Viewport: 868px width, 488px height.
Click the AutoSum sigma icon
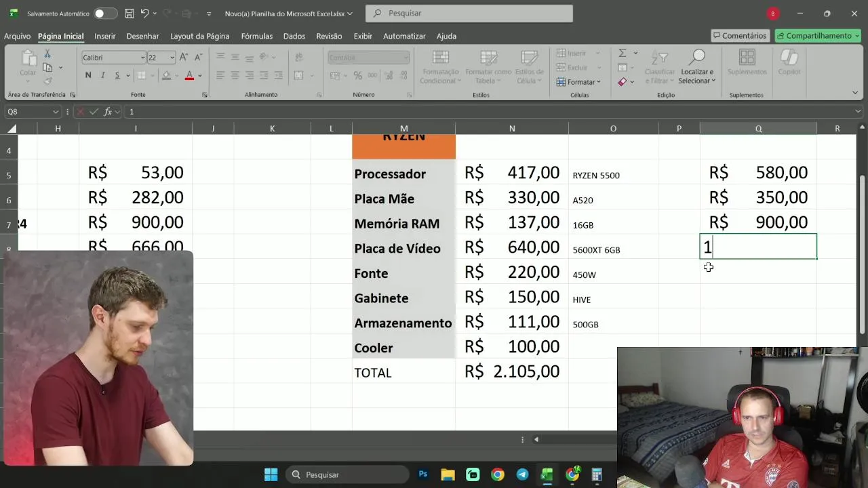[622, 53]
